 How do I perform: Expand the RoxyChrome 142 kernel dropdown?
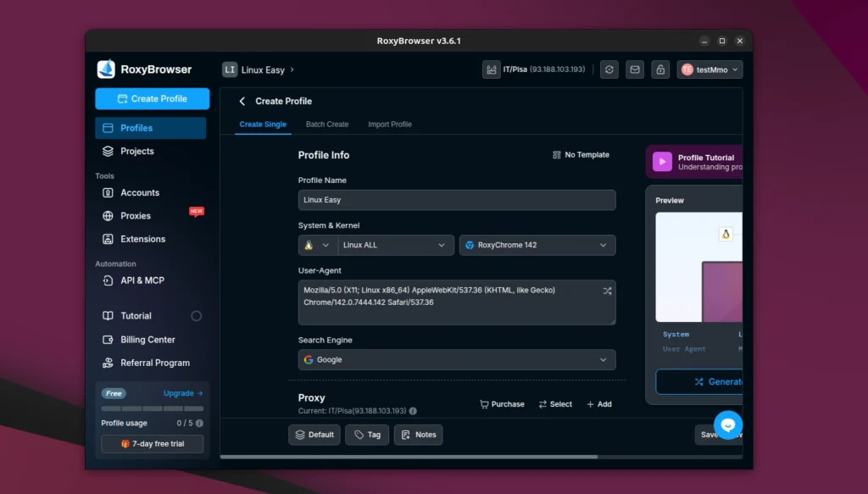click(537, 245)
